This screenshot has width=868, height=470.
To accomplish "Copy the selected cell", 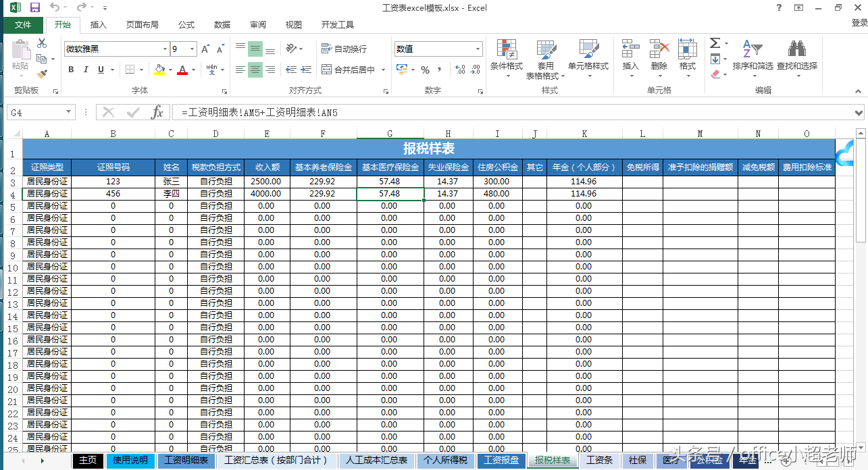I will [x=42, y=59].
